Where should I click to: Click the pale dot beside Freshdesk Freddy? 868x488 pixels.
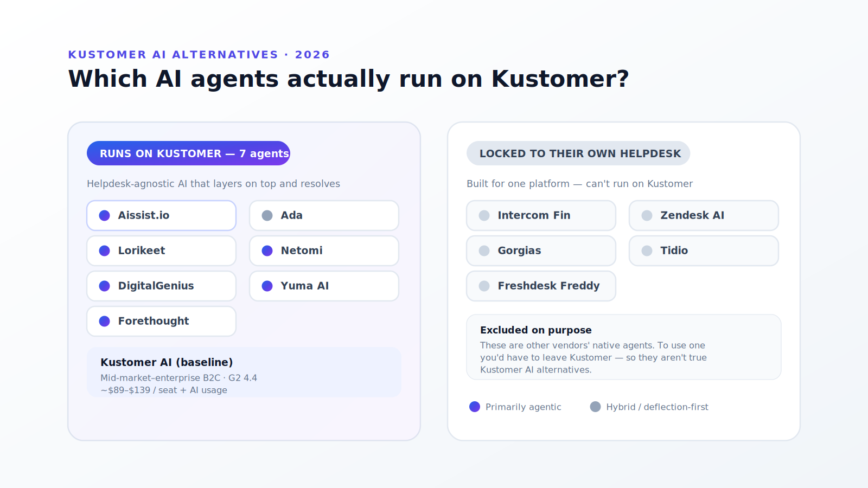(x=484, y=286)
